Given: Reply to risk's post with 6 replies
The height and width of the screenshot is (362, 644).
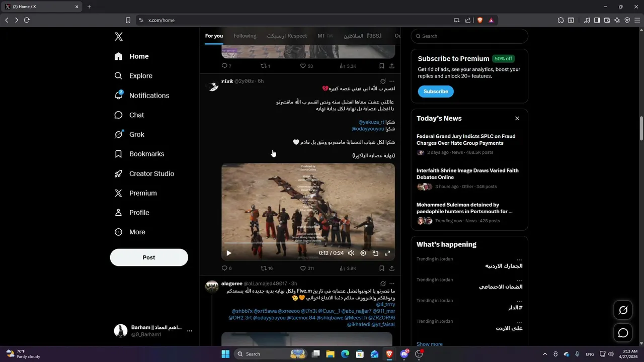Looking at the screenshot, I should coord(227,268).
